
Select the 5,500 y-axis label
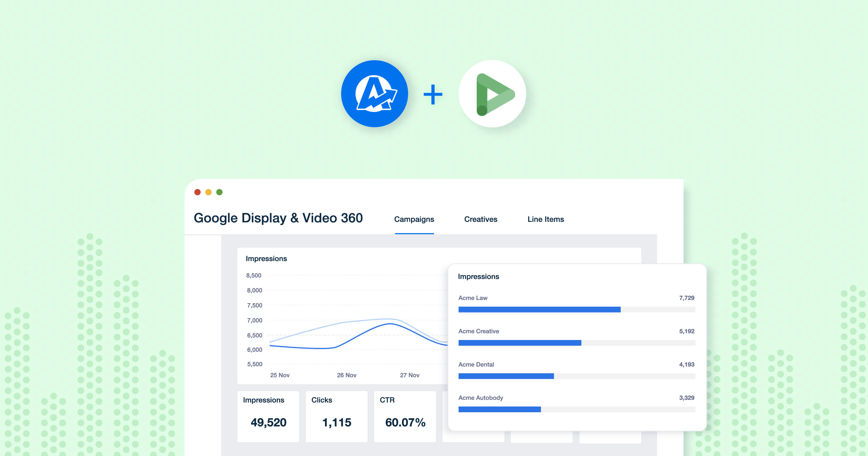(x=254, y=364)
